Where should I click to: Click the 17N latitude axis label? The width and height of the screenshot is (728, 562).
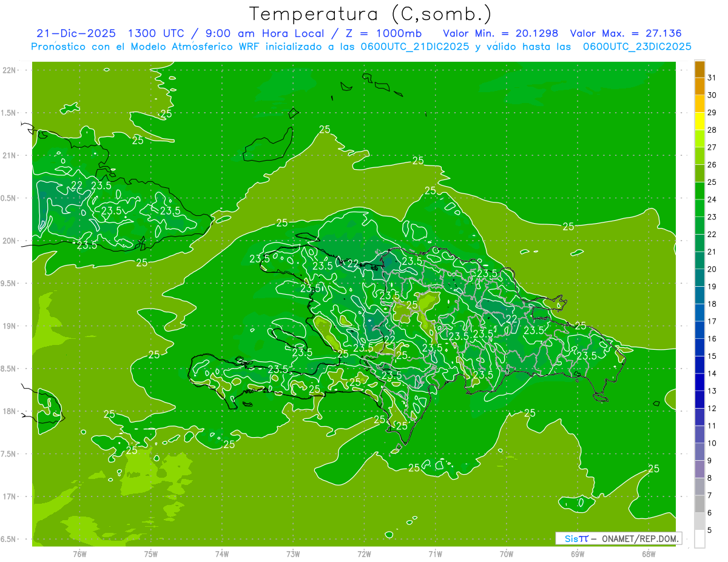click(x=9, y=497)
